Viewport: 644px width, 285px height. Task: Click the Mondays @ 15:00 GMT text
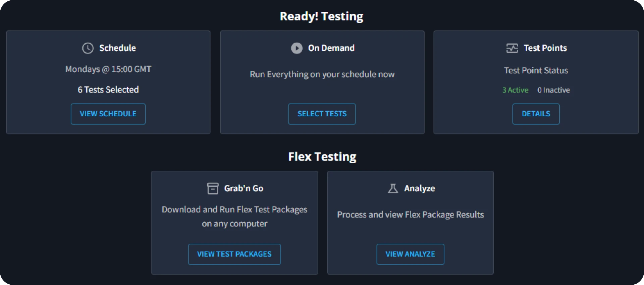click(x=108, y=69)
